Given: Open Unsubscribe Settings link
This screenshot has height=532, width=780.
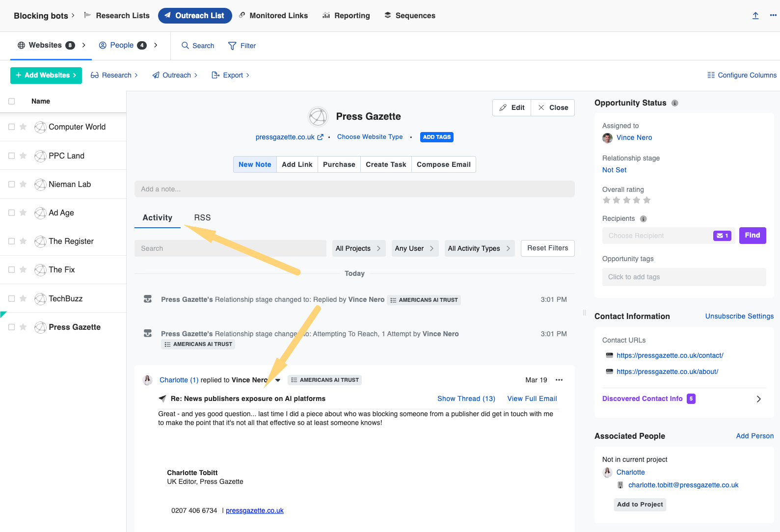Looking at the screenshot, I should click(740, 317).
